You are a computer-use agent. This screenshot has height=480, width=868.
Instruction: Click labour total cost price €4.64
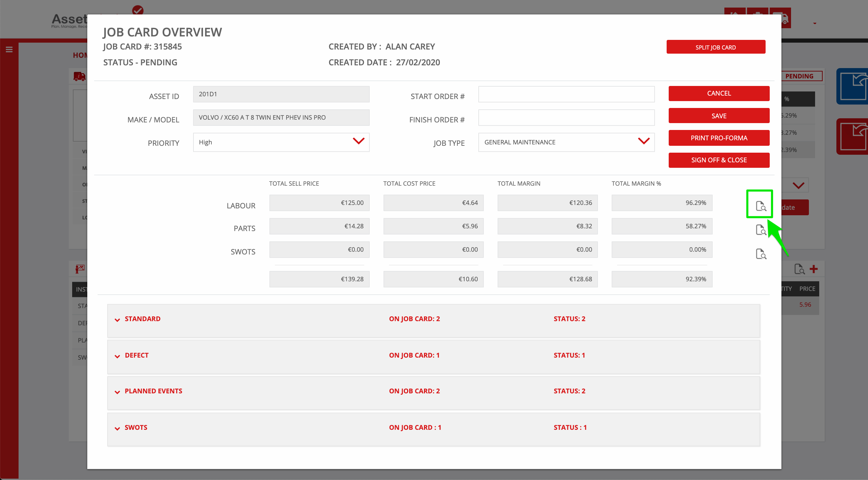click(433, 203)
